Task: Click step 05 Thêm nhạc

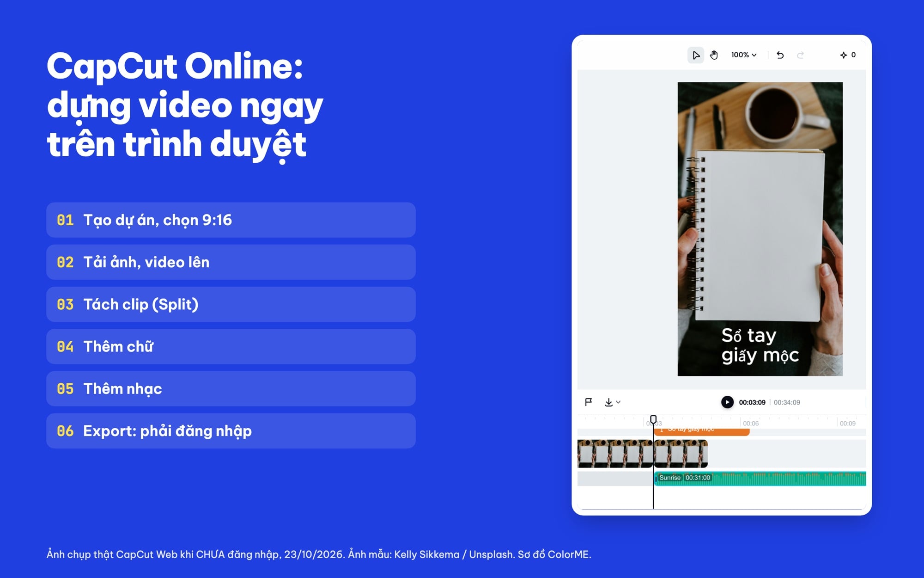Action: [231, 389]
